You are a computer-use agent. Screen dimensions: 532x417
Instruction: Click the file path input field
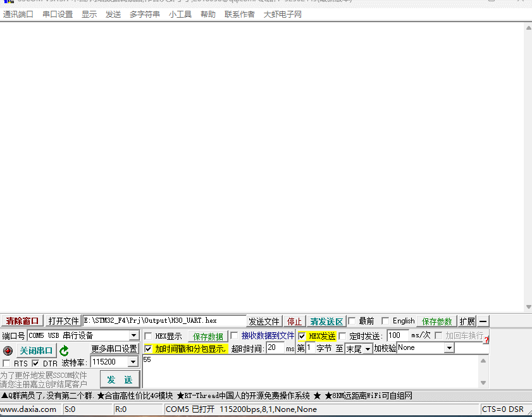point(164,321)
